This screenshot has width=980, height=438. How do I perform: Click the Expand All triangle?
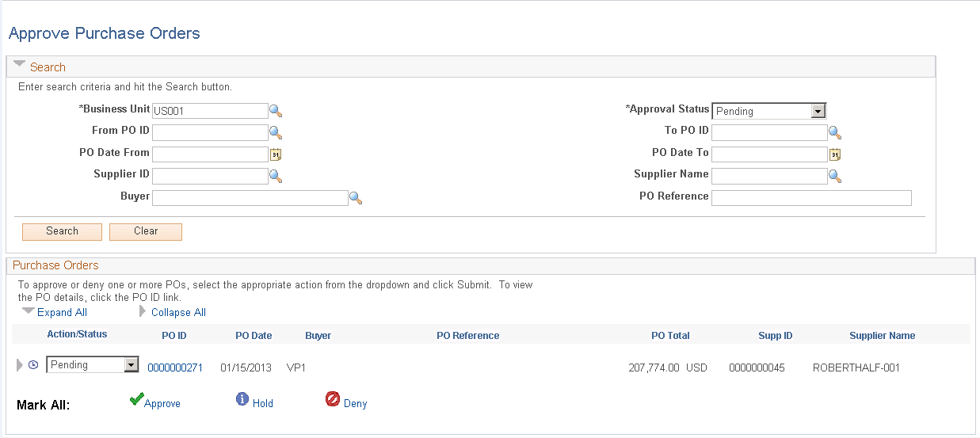click(29, 311)
